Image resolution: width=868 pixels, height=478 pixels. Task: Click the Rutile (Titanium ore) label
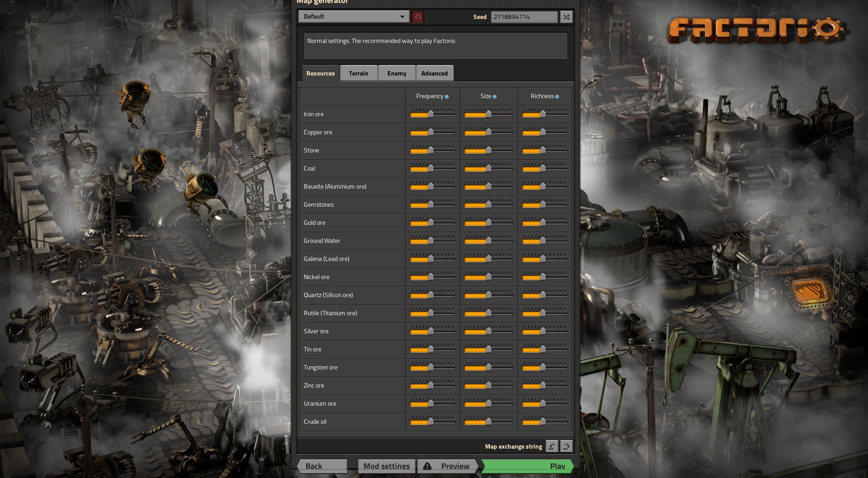click(x=330, y=313)
